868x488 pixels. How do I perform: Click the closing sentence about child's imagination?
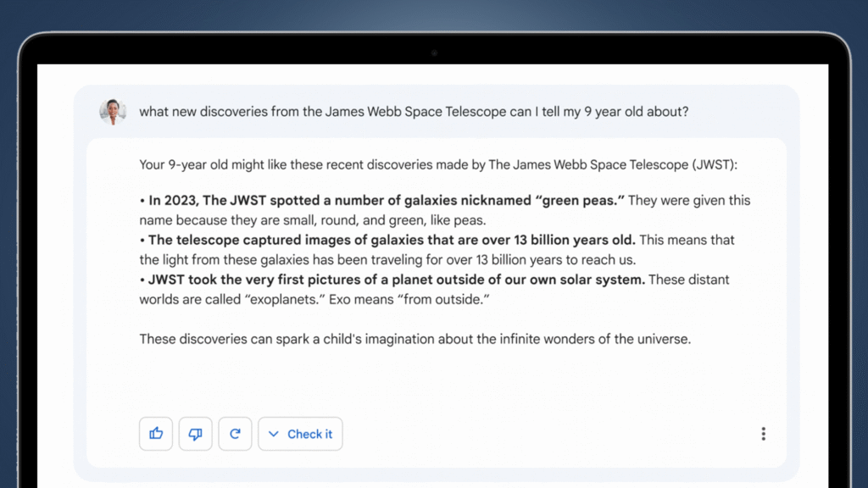pos(415,339)
